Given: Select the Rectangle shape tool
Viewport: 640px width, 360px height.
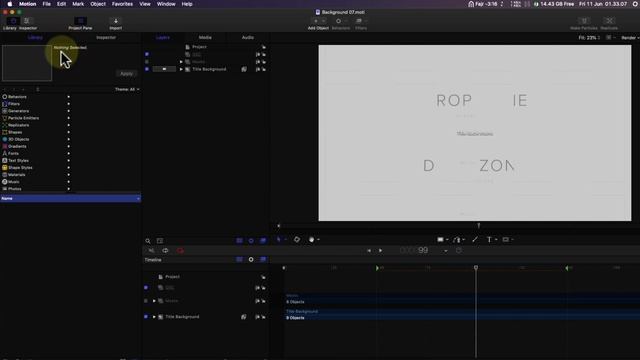Looking at the screenshot, I should tap(440, 240).
